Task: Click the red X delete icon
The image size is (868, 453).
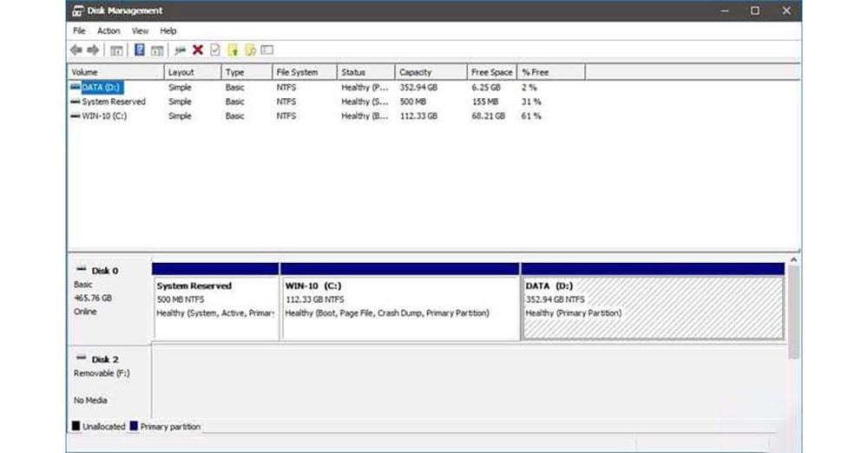Action: point(198,50)
